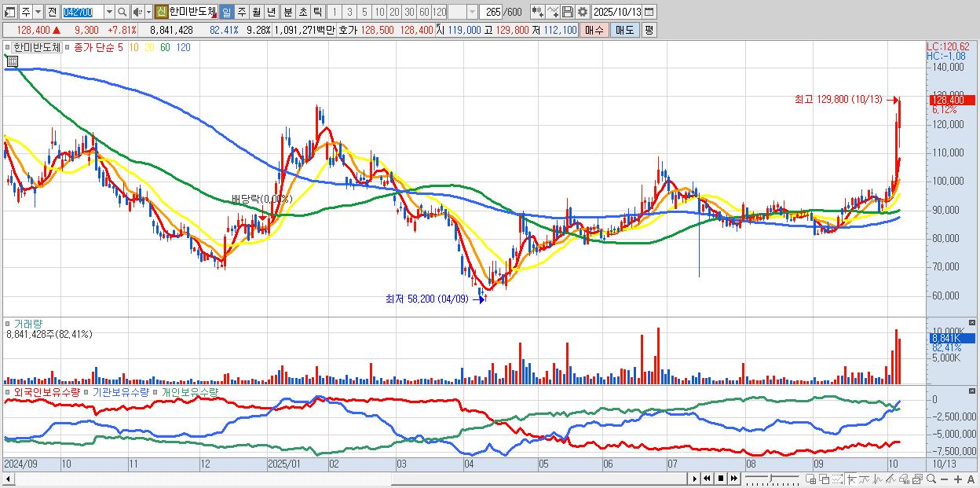Choose the 30 interval button

(409, 12)
